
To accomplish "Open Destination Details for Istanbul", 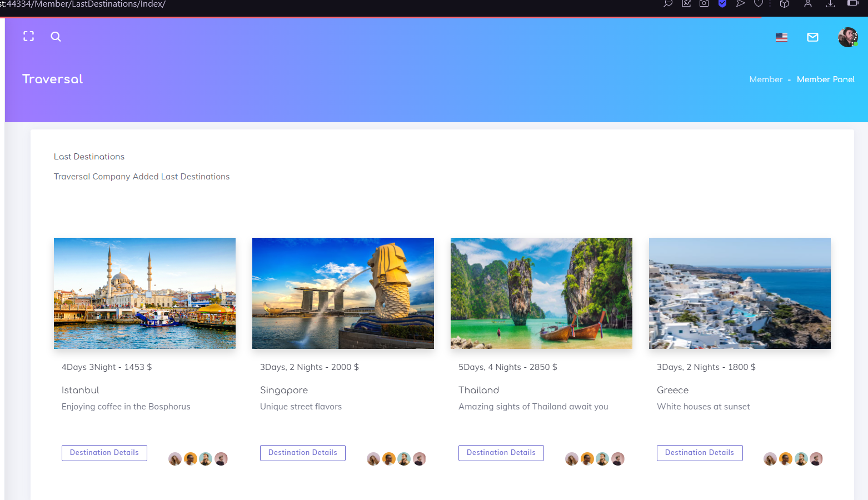I will 104,453.
